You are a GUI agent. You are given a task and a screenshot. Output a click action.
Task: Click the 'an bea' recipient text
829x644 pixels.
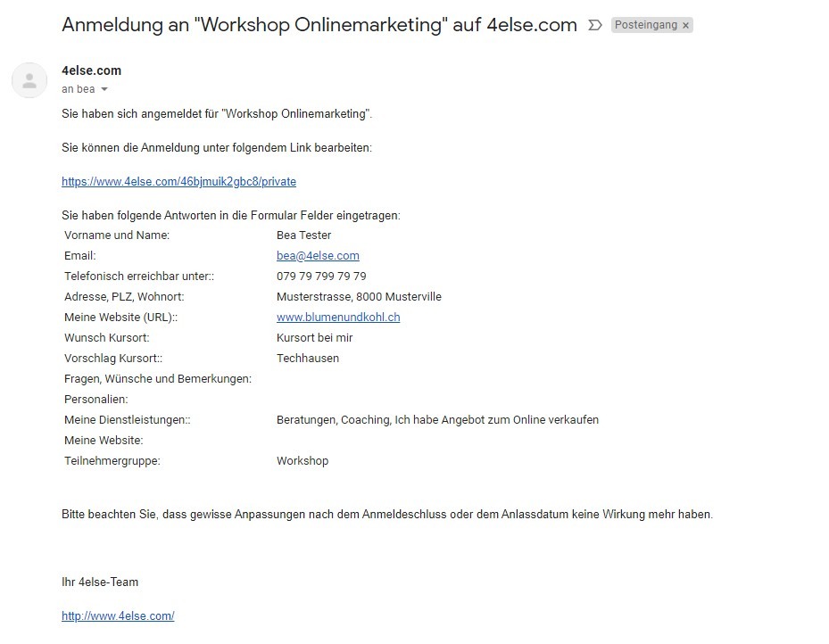[x=79, y=89]
